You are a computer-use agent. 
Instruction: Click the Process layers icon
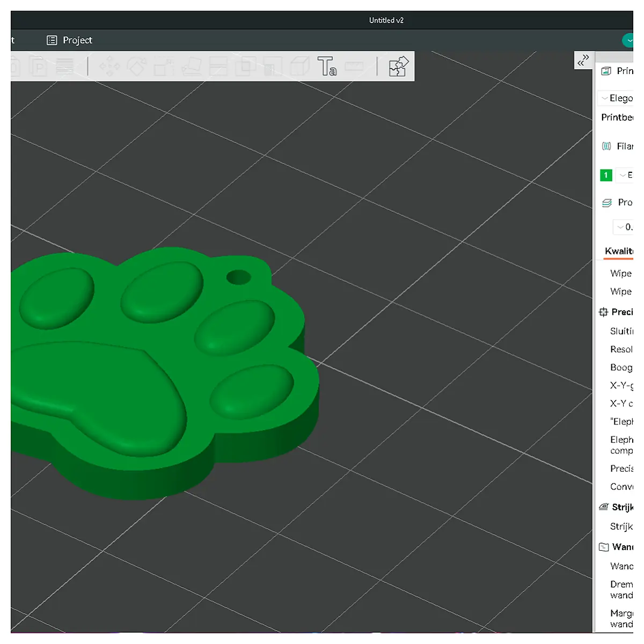point(607,203)
